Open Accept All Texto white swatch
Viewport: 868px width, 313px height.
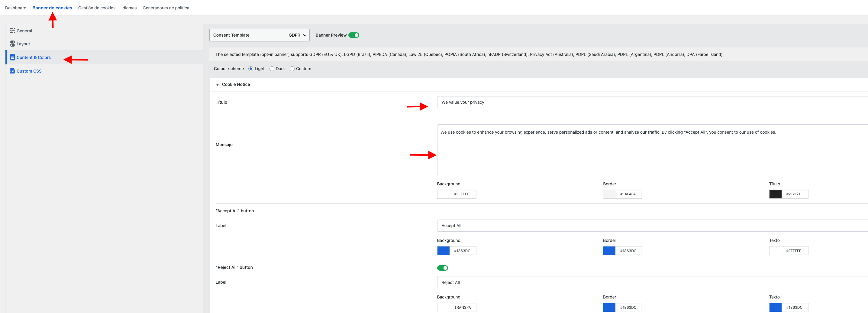[775, 251]
